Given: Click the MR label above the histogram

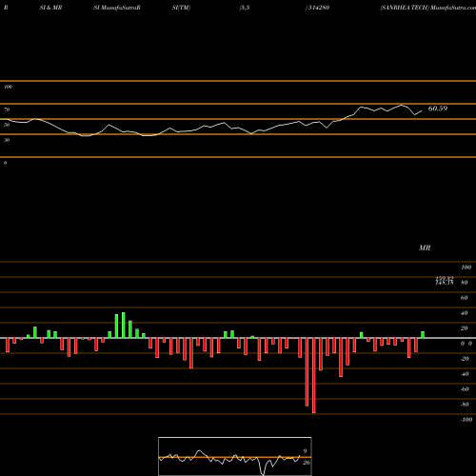Looking at the screenshot, I should click(x=425, y=248).
